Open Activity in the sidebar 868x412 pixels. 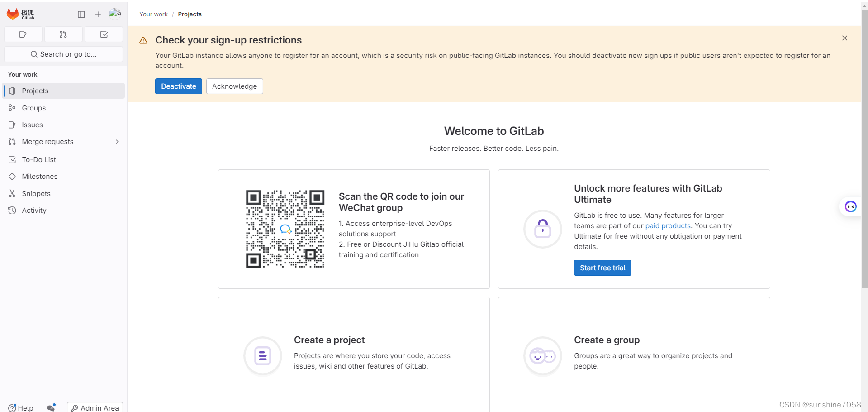coord(64,210)
